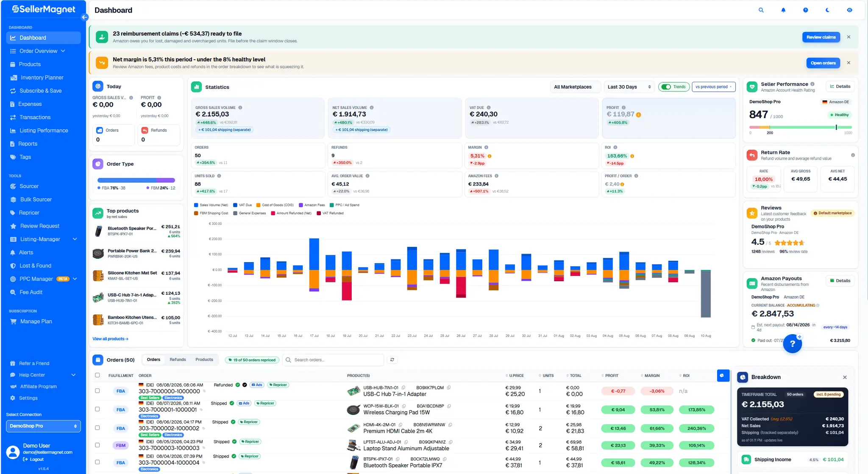Check the select-all orders checkbox

point(97,375)
